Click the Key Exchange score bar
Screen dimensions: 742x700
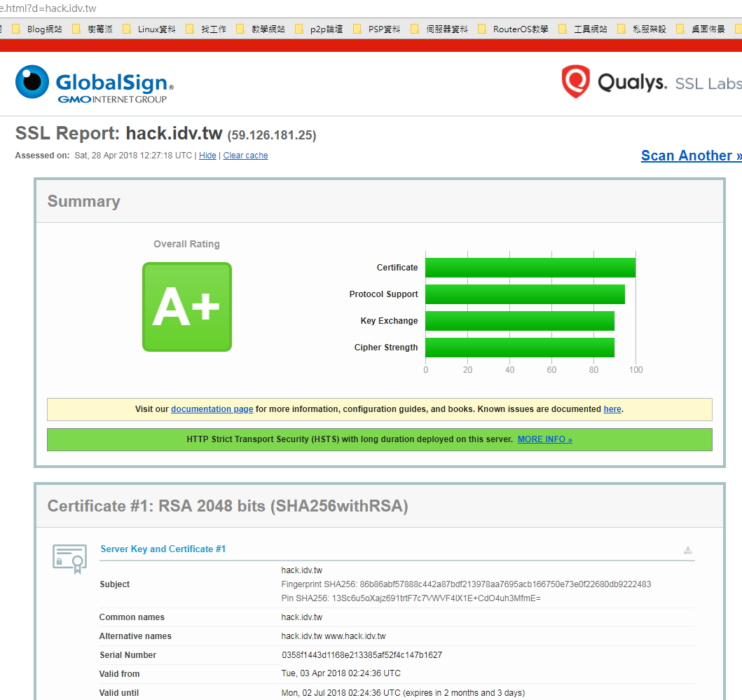click(x=520, y=321)
